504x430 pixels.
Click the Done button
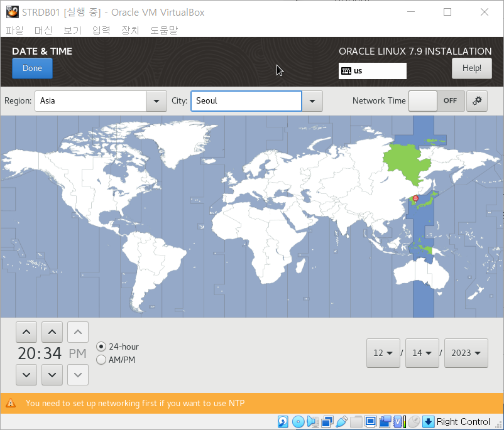32,68
